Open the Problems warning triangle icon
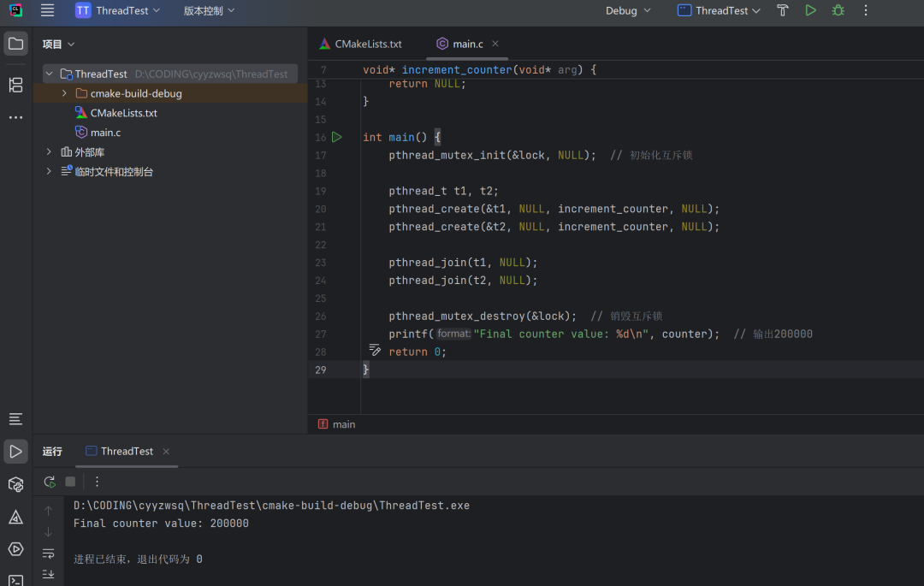This screenshot has height=586, width=924. 16,517
